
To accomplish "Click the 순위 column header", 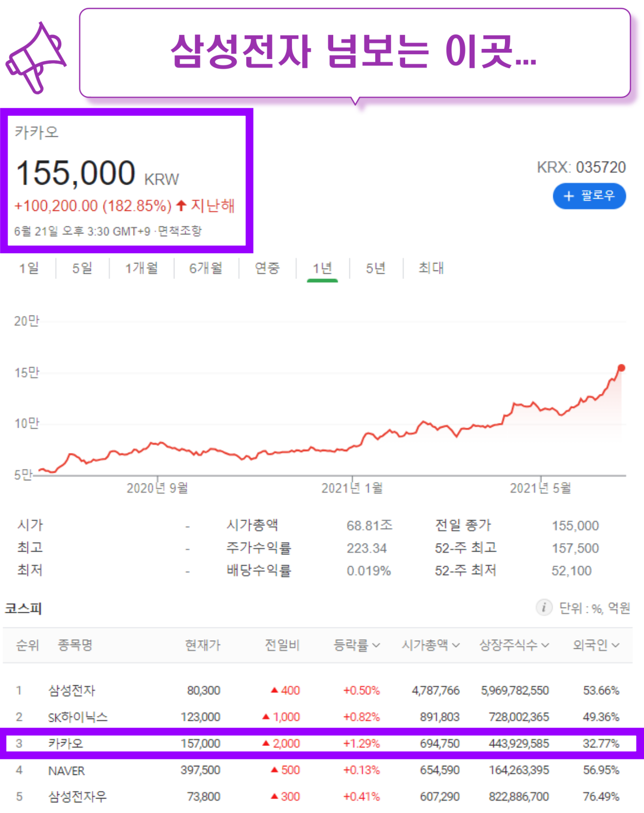I will [28, 645].
